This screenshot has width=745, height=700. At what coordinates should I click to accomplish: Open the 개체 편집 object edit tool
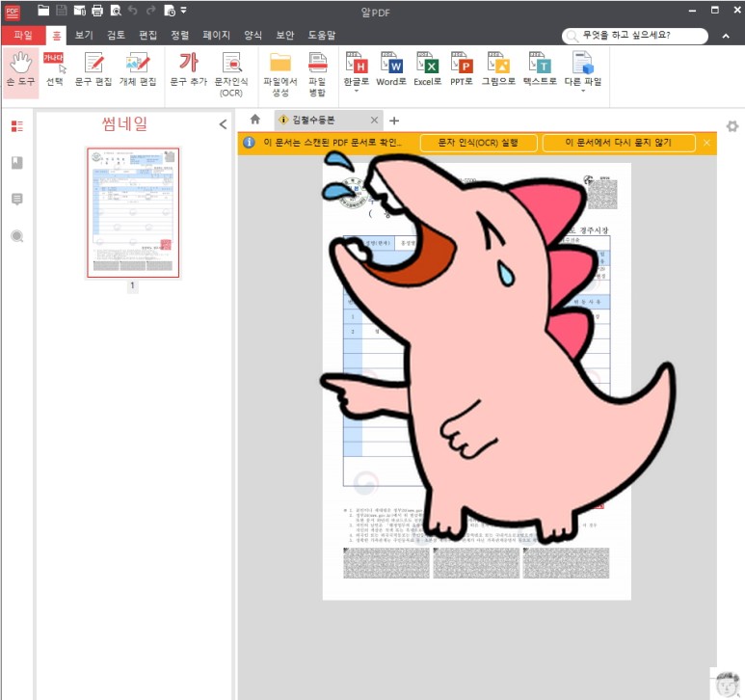(x=138, y=69)
